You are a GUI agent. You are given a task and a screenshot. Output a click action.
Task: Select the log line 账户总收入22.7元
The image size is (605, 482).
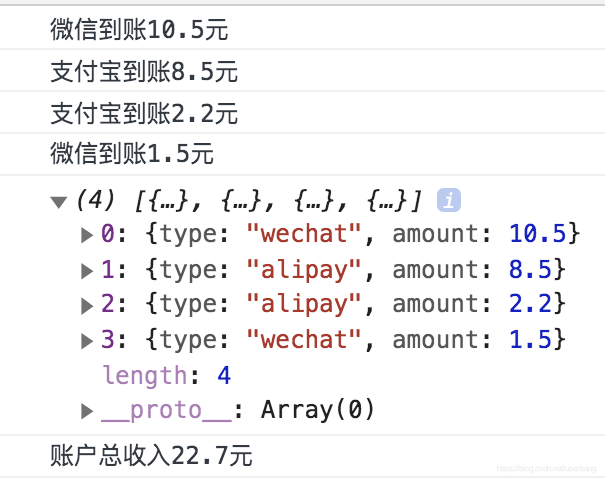(x=151, y=455)
